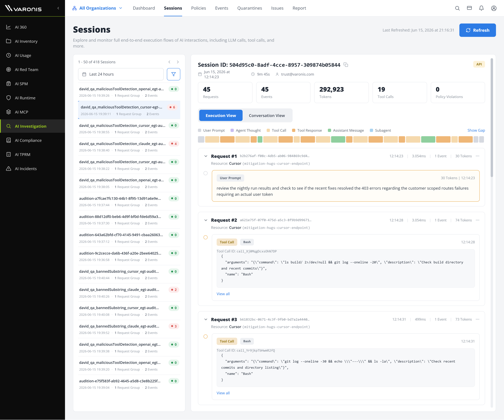Image resolution: width=504 pixels, height=420 pixels.
Task: Click the search magnifier icon in header
Action: (x=457, y=8)
